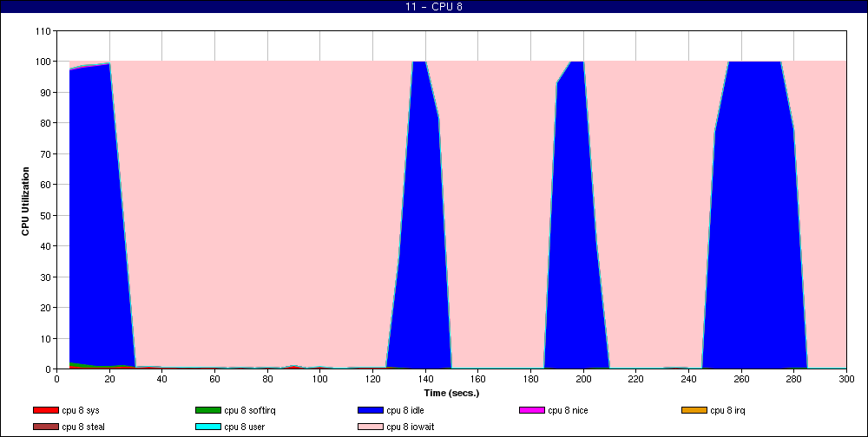Click the cyan cpu 8 user legend swatch
Viewport: 868px width, 437px height.
pyautogui.click(x=208, y=427)
